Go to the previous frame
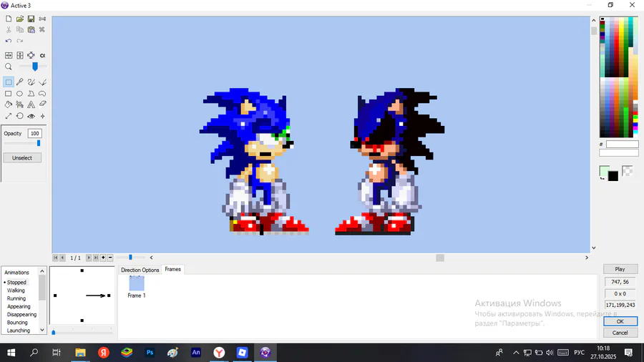The height and width of the screenshot is (362, 644). coord(62,258)
